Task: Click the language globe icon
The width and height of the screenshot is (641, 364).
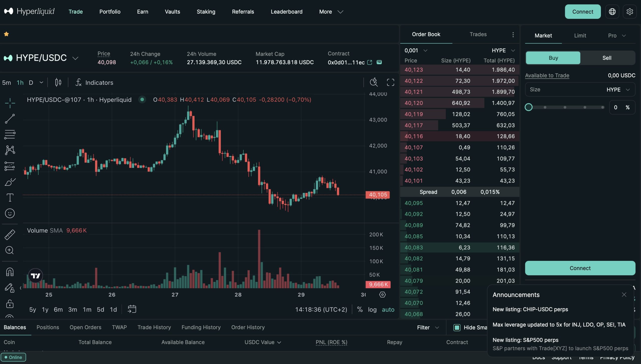Action: pos(612,12)
